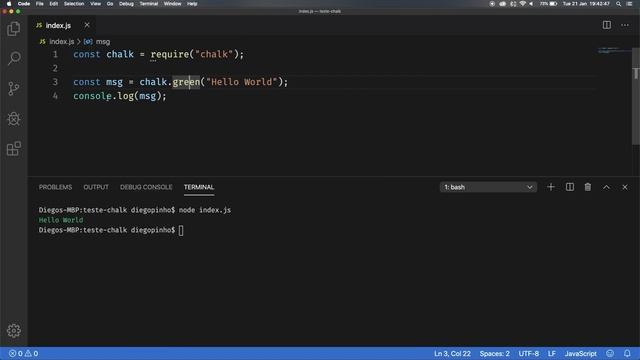Open macOS Notification Center icon
Screen dimensions: 640x360
(629, 4)
